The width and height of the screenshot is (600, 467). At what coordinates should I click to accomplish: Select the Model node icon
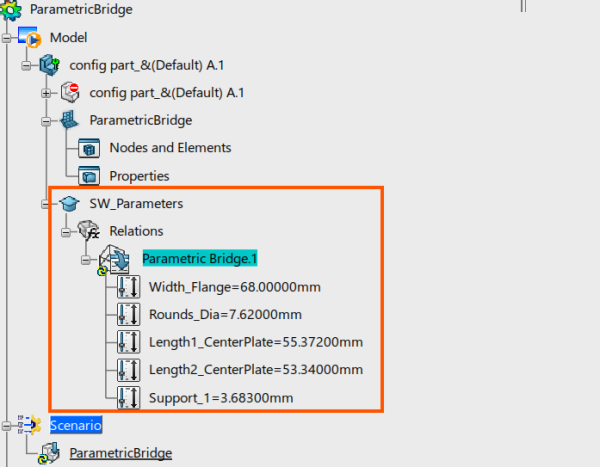[29, 37]
